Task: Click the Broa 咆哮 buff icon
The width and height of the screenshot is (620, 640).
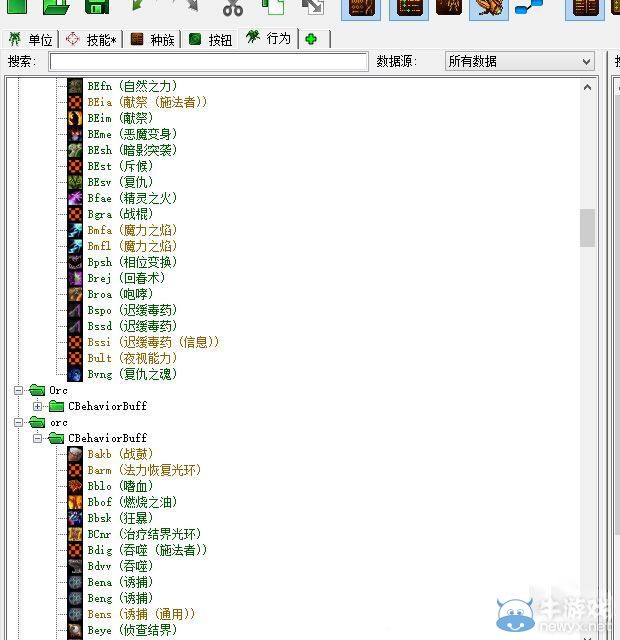Action: [75, 294]
